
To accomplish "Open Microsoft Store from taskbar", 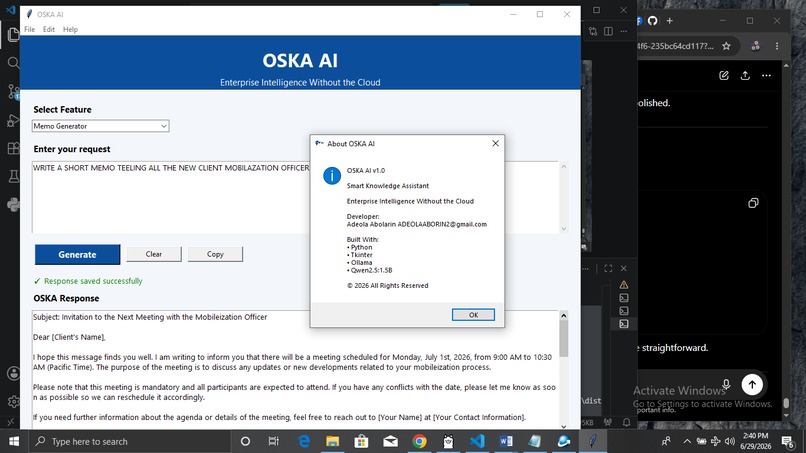I will (x=361, y=441).
